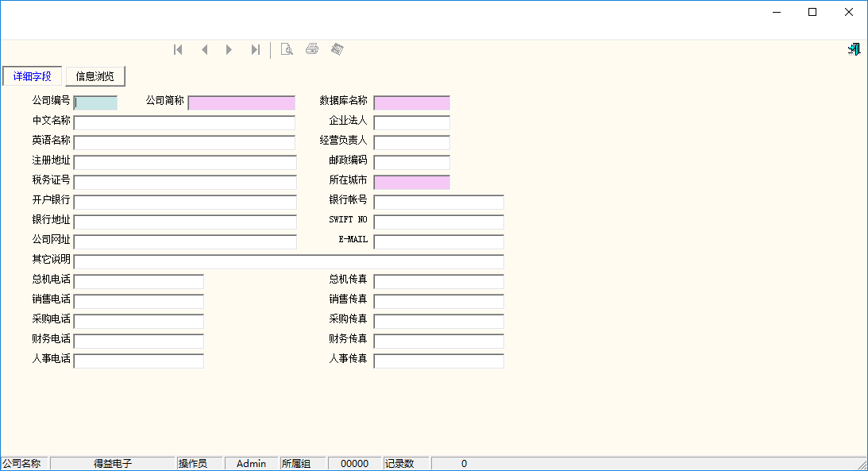Focus the pink 公司简称 field

[x=241, y=102]
